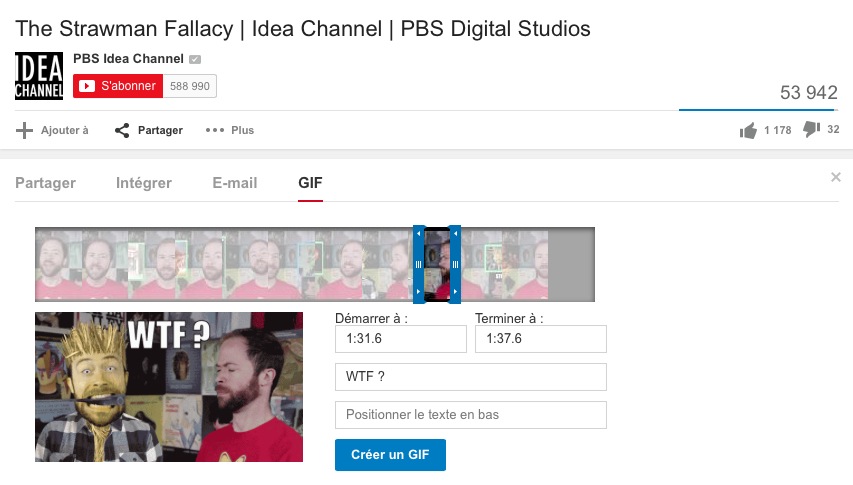Click the verified badge next to channel name
Viewport: 853px width, 485px height.
195,59
